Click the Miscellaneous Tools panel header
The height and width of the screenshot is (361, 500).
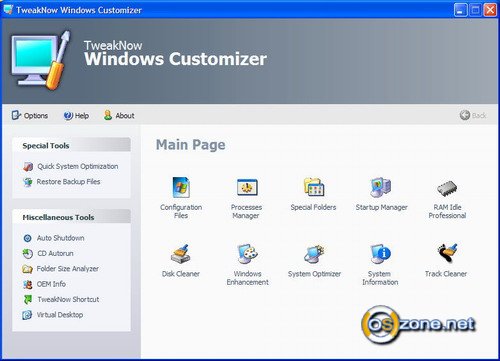point(71,217)
